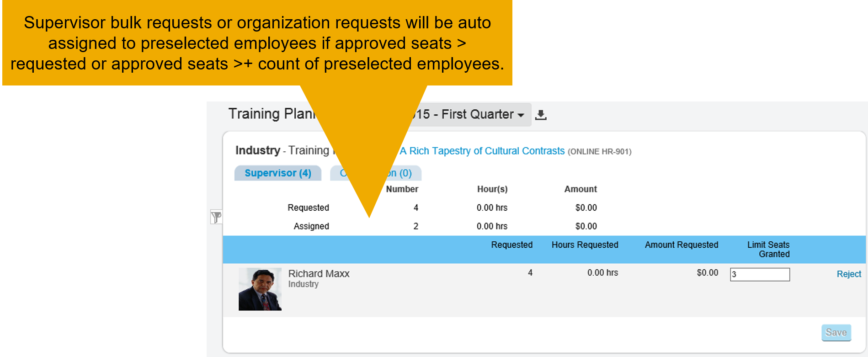Click the Assigned row label
The width and height of the screenshot is (868, 357).
point(311,226)
